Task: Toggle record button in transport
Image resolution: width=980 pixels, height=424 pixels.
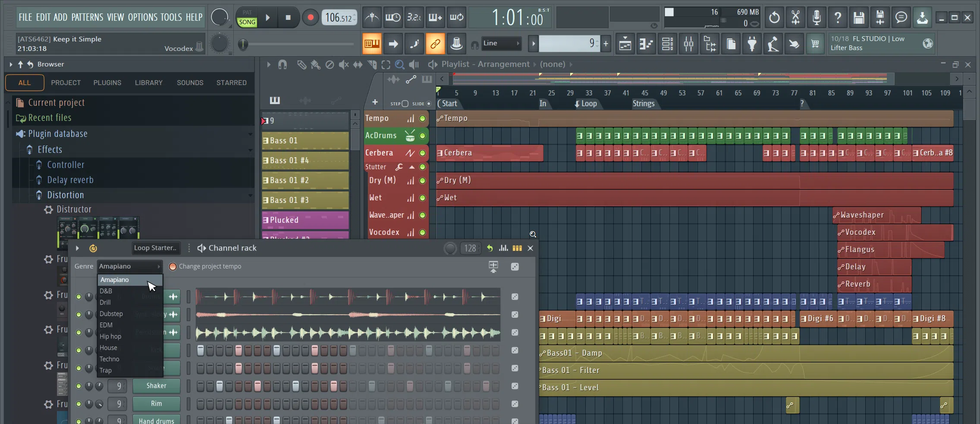Action: 310,17
